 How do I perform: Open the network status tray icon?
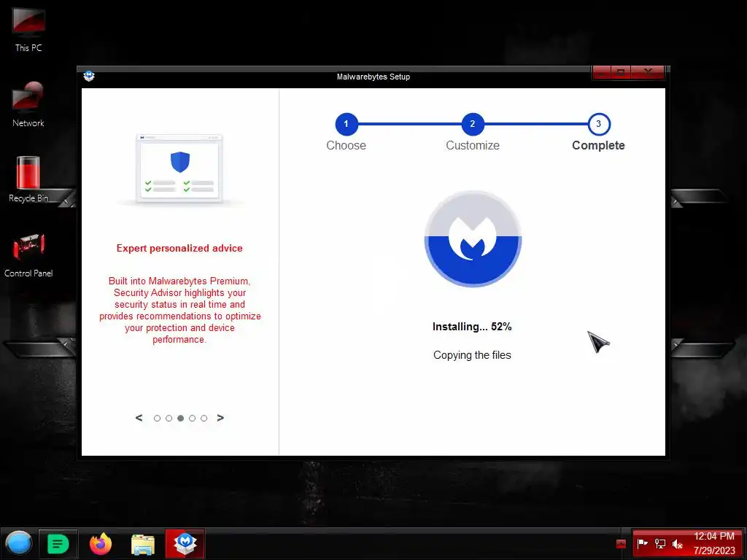click(659, 543)
